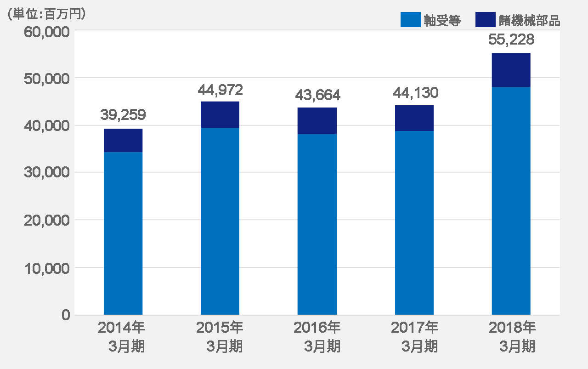Screen dimensions: 588x369
Task: Select the 2016年3月期 light blue bar segment
Action: pyautogui.click(x=317, y=224)
